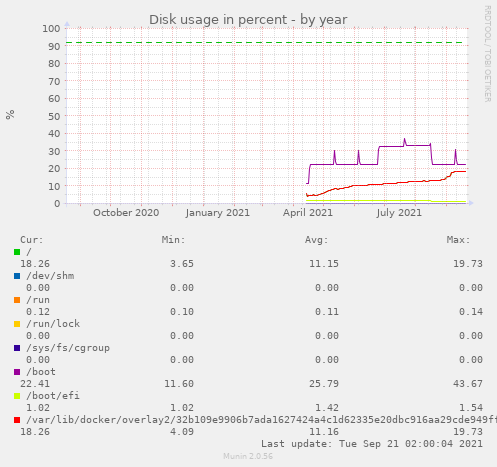Click the Last update timestamp text
The height and width of the screenshot is (467, 497).
pyautogui.click(x=372, y=444)
